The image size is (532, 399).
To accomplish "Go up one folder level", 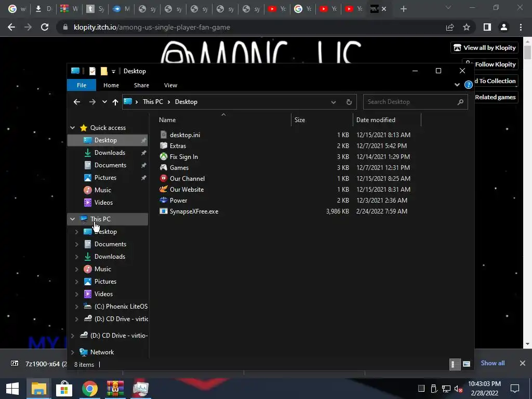I will pyautogui.click(x=115, y=102).
